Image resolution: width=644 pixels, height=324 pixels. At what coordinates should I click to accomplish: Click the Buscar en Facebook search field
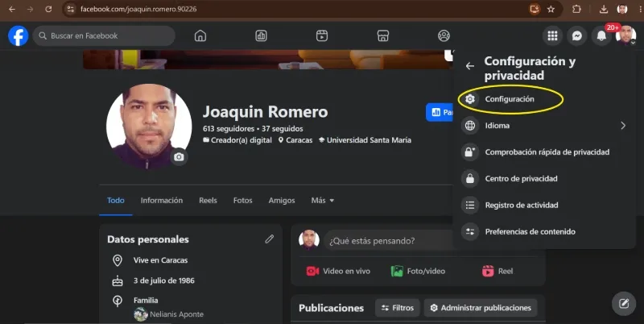pos(104,35)
